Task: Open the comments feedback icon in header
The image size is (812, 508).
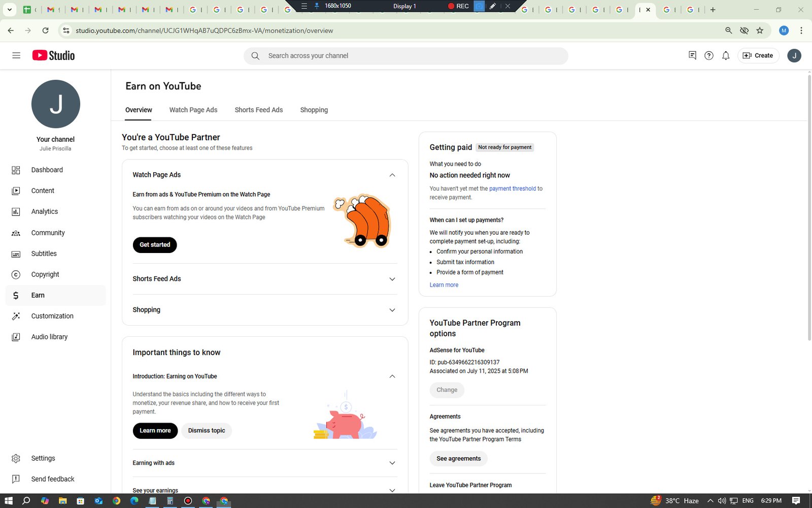Action: [692, 55]
